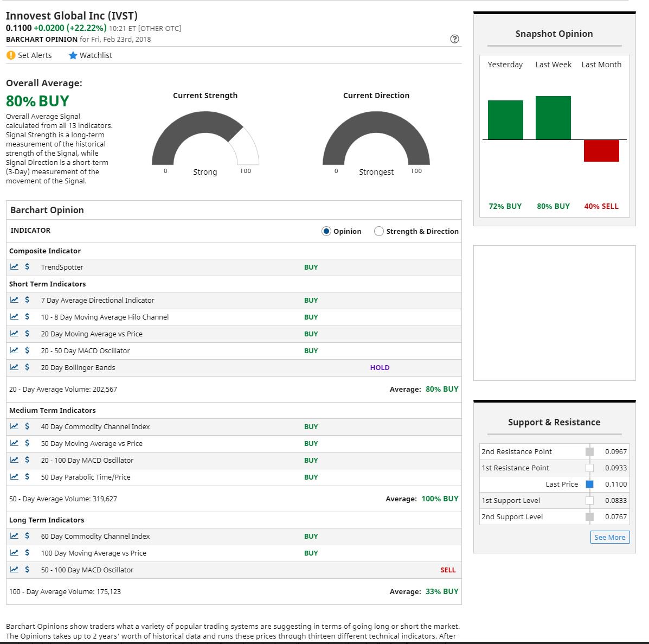Click SELL value for 50 - 100 Day MACD

click(x=448, y=570)
